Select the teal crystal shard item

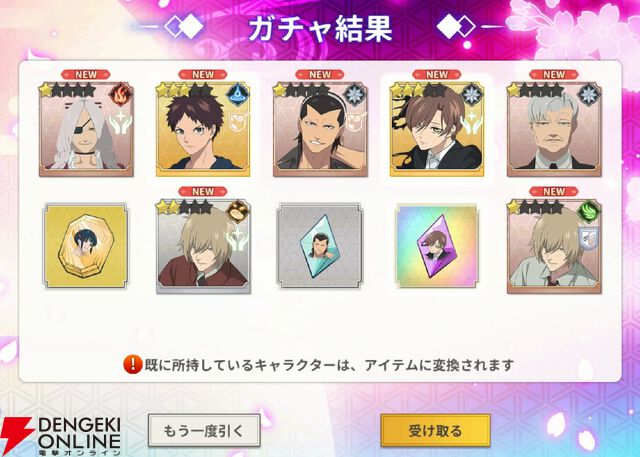(320, 246)
